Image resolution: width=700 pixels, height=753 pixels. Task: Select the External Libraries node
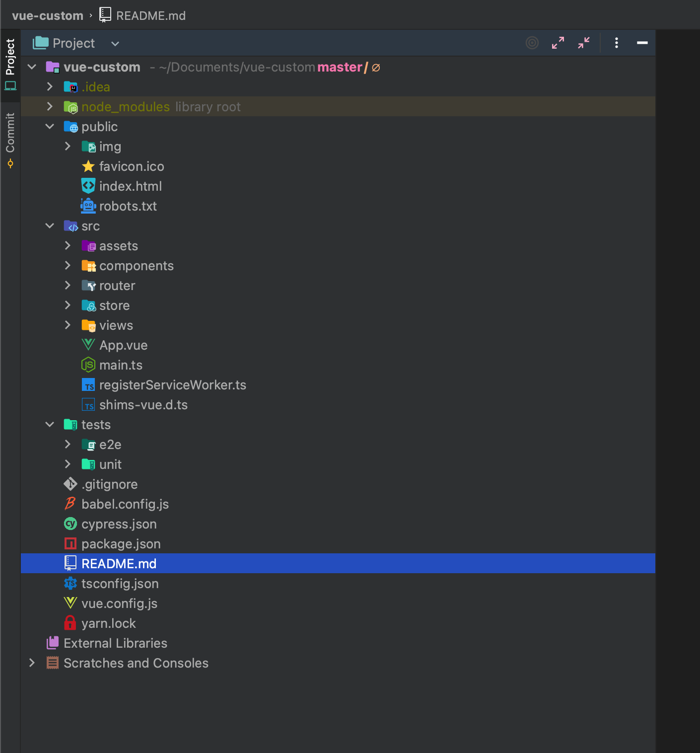[115, 643]
